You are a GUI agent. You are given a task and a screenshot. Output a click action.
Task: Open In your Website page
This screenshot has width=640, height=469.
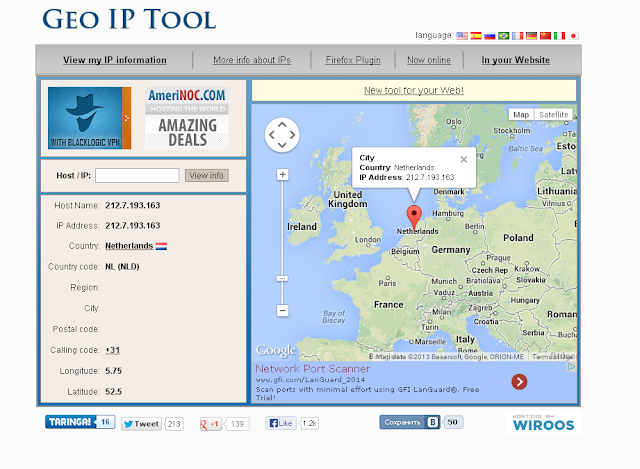[516, 60]
